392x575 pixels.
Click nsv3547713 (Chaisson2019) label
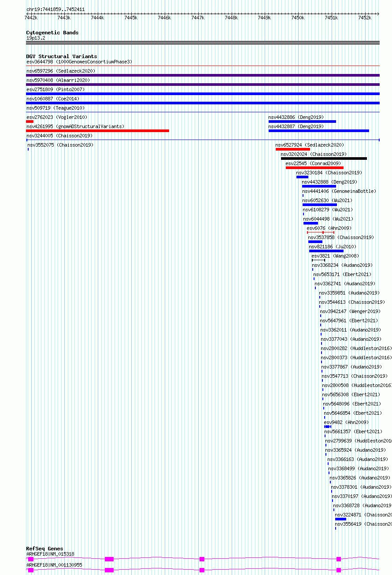[355, 376]
